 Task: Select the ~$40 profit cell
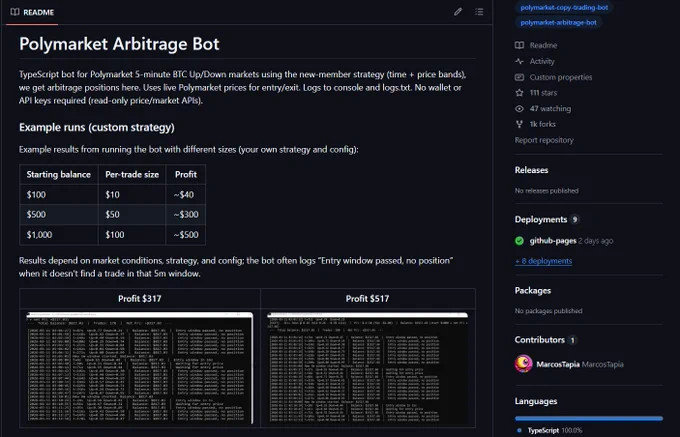pos(186,195)
